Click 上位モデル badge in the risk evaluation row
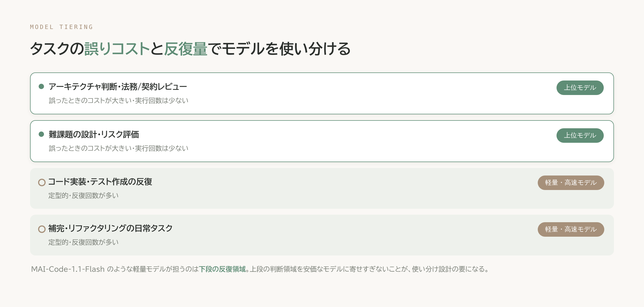644x307 pixels. [x=580, y=136]
